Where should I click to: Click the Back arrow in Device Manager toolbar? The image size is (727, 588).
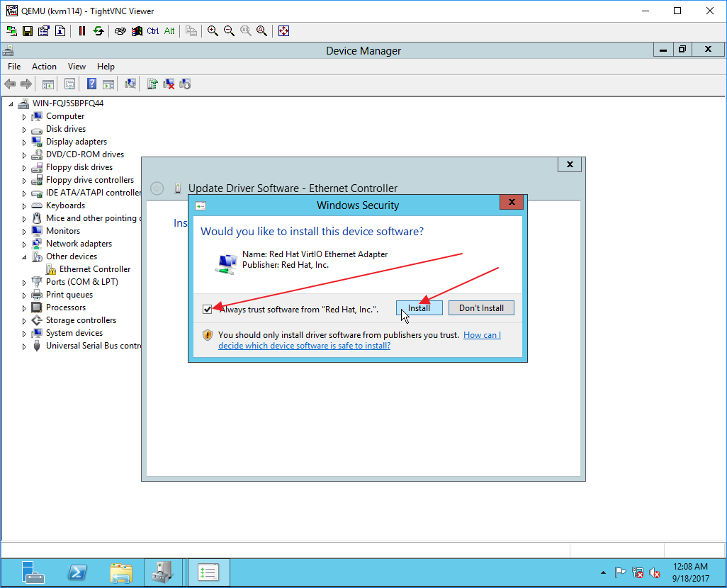click(x=10, y=84)
